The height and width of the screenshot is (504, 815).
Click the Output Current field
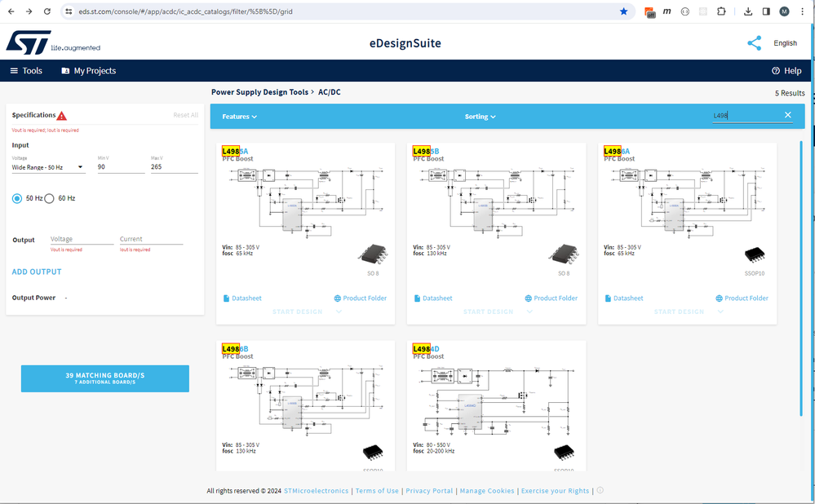click(151, 239)
